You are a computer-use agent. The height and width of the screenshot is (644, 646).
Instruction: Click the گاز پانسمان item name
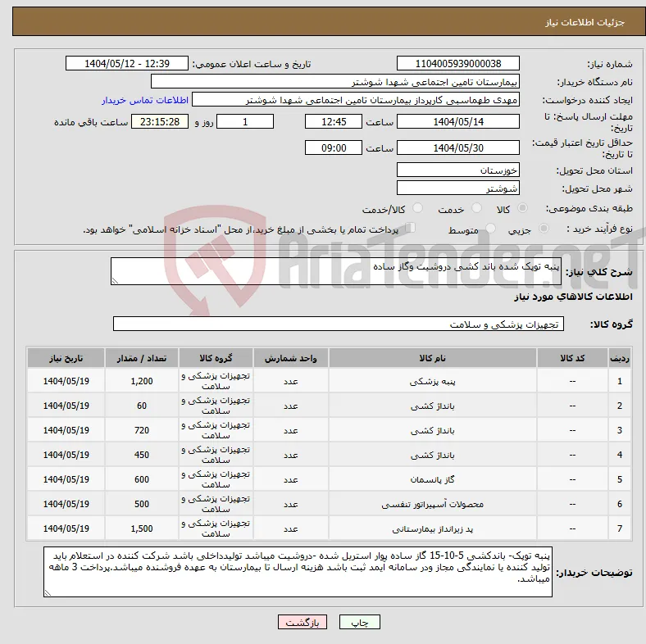[x=433, y=479]
